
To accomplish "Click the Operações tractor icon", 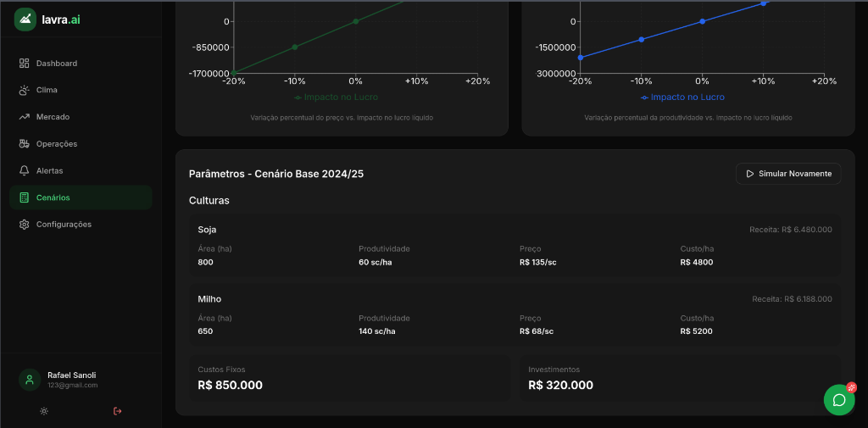I will tap(25, 144).
